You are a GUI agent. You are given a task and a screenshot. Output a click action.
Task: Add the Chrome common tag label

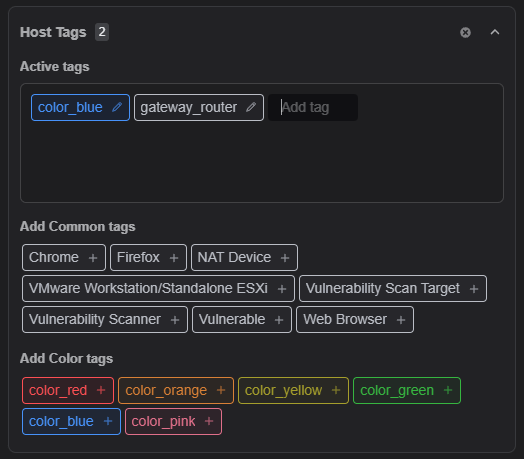point(54,257)
